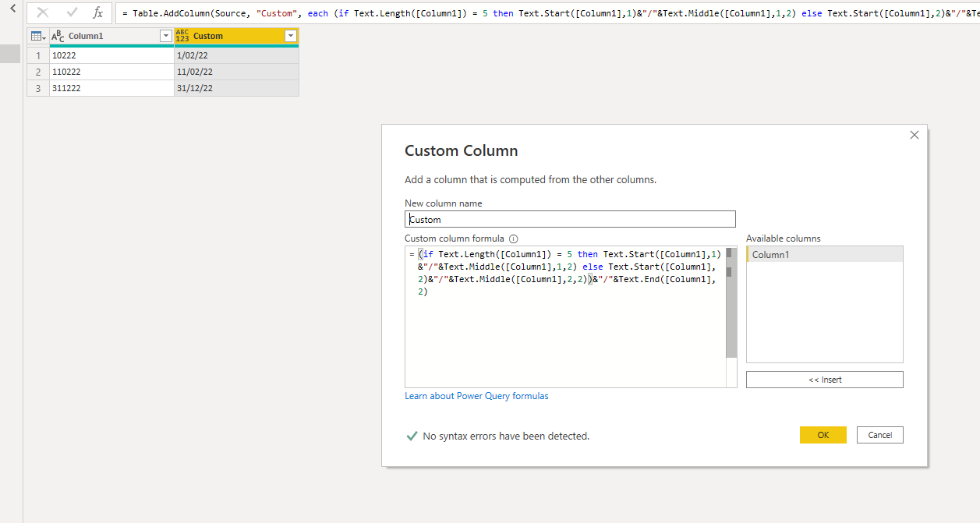Select cell containing 10222

pyautogui.click(x=111, y=56)
